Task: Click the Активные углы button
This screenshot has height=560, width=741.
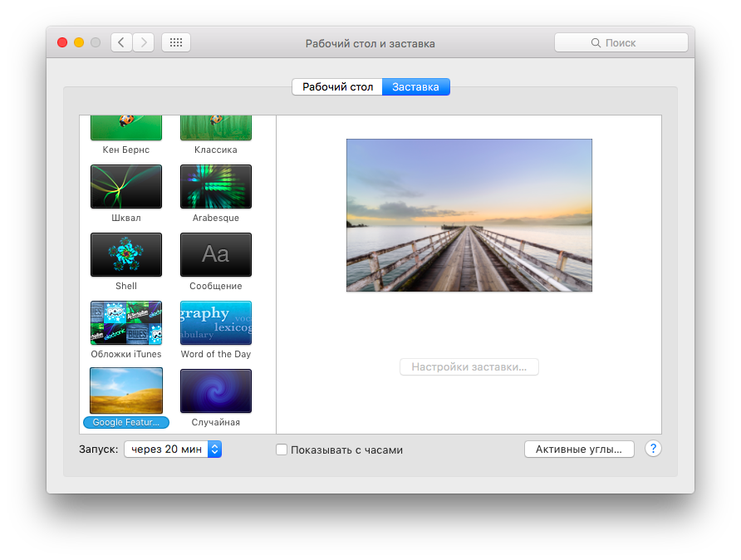Action: 579,449
